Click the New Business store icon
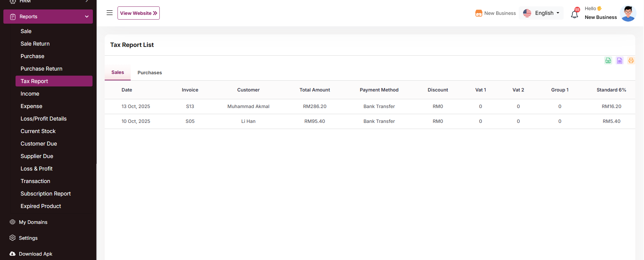Viewport: 644px width, 260px height. [479, 13]
